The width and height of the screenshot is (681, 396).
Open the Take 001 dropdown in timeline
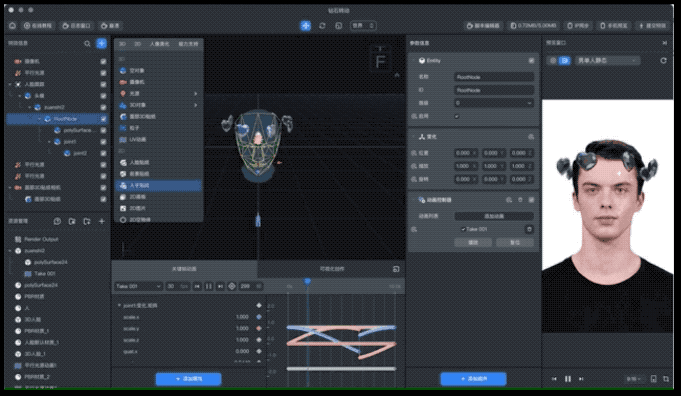[x=139, y=286]
